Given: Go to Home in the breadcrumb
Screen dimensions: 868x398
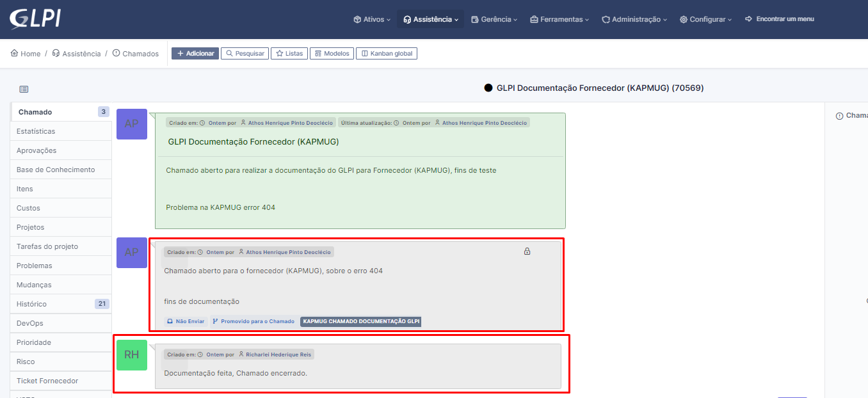Looking at the screenshot, I should coord(26,54).
